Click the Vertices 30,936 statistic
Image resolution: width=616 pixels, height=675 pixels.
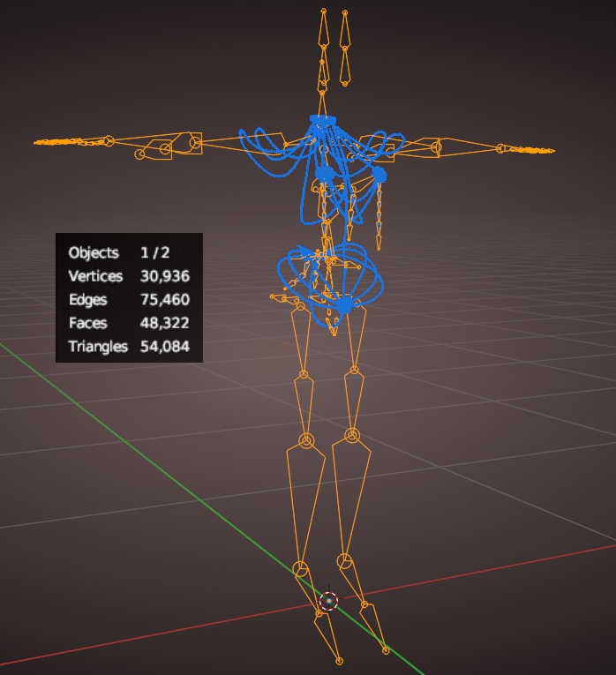[129, 276]
